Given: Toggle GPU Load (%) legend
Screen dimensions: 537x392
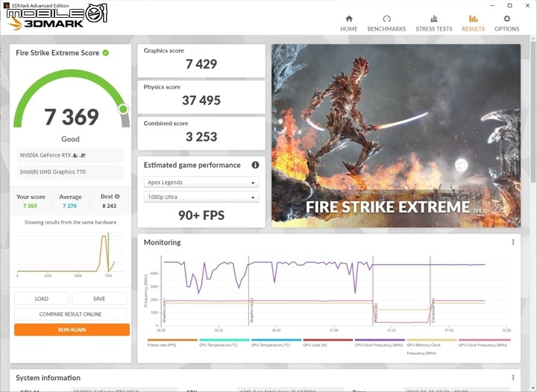Looking at the screenshot, I should tap(327, 343).
